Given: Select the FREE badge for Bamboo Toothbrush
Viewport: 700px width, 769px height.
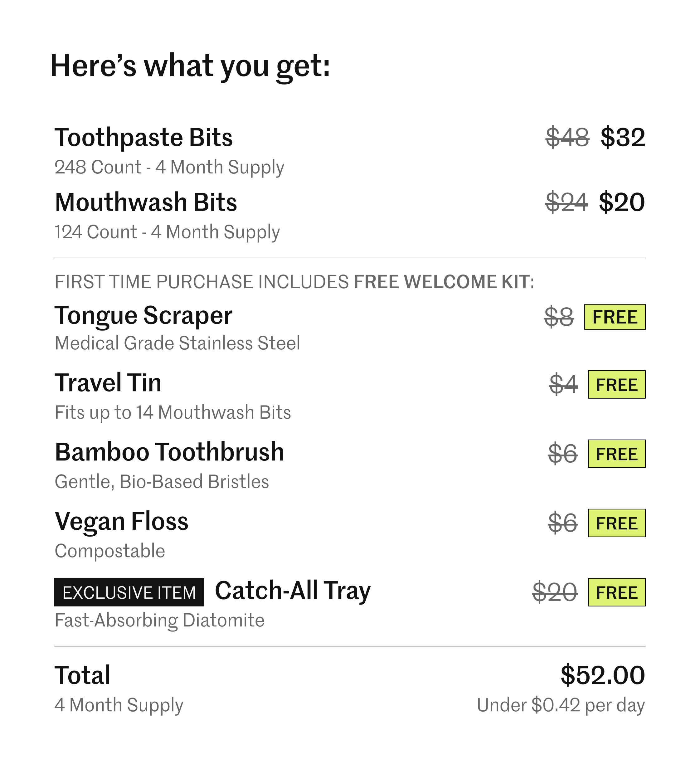Looking at the screenshot, I should [x=616, y=454].
